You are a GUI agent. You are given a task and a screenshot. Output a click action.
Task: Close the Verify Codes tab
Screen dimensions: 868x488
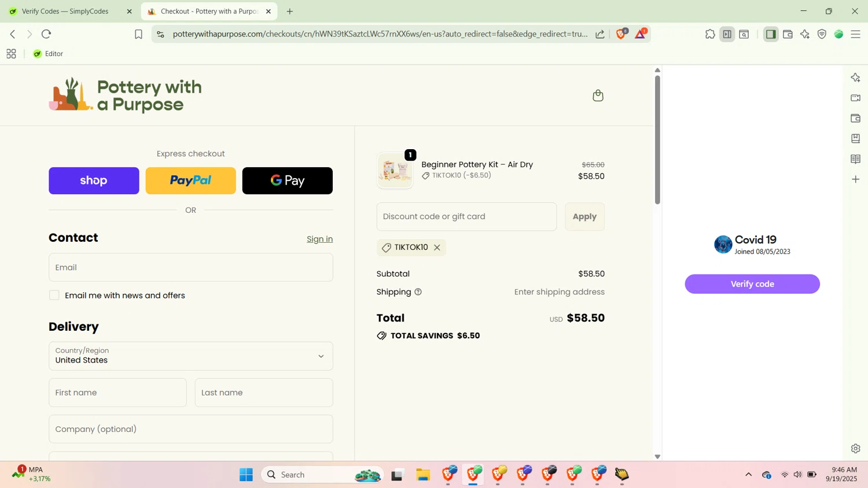[x=129, y=11]
